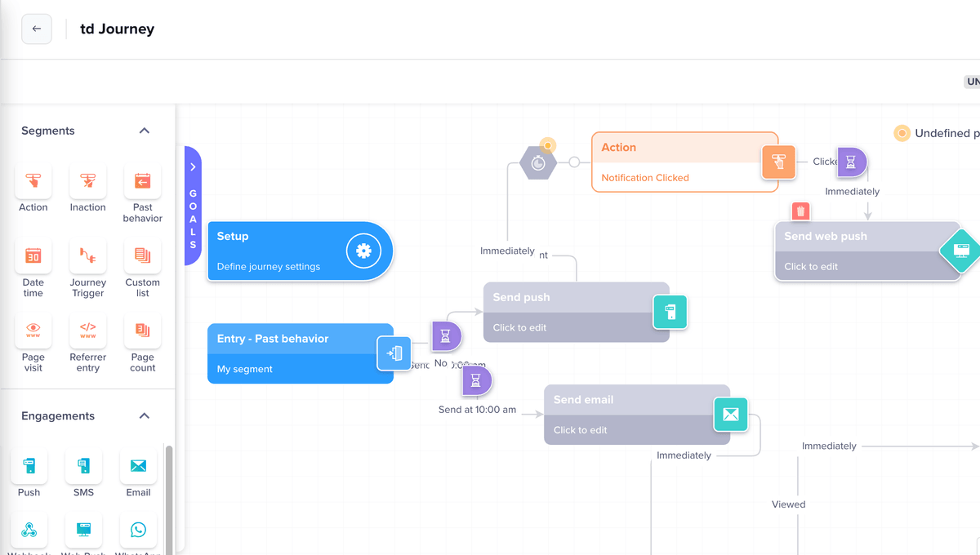Open the Entry - Past behavior node
Screen dimensions: 980x555
pyautogui.click(x=300, y=353)
